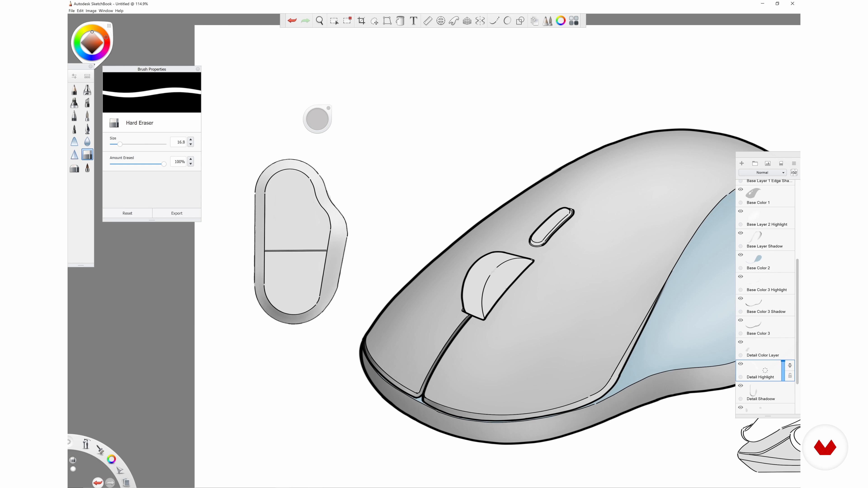Click the clear layer eraser icon
Screen dimensions: 868x488
pyautogui.click(x=781, y=163)
